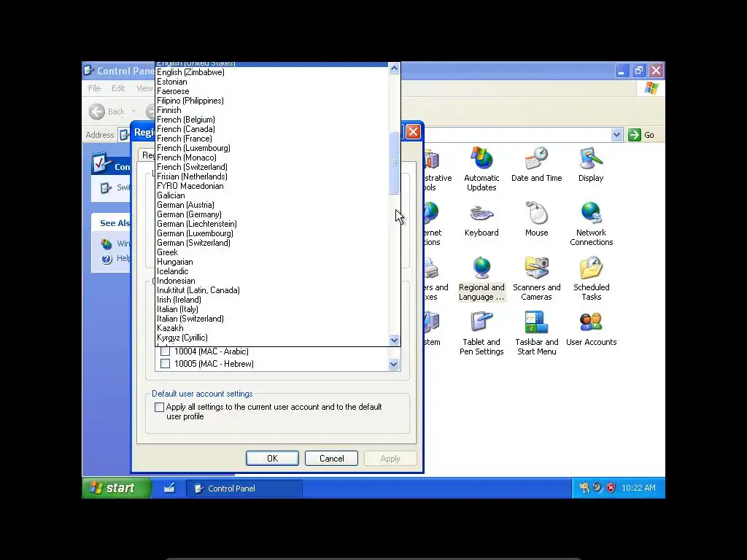Enable apply all settings to default profile
The height and width of the screenshot is (560, 747).
click(160, 407)
